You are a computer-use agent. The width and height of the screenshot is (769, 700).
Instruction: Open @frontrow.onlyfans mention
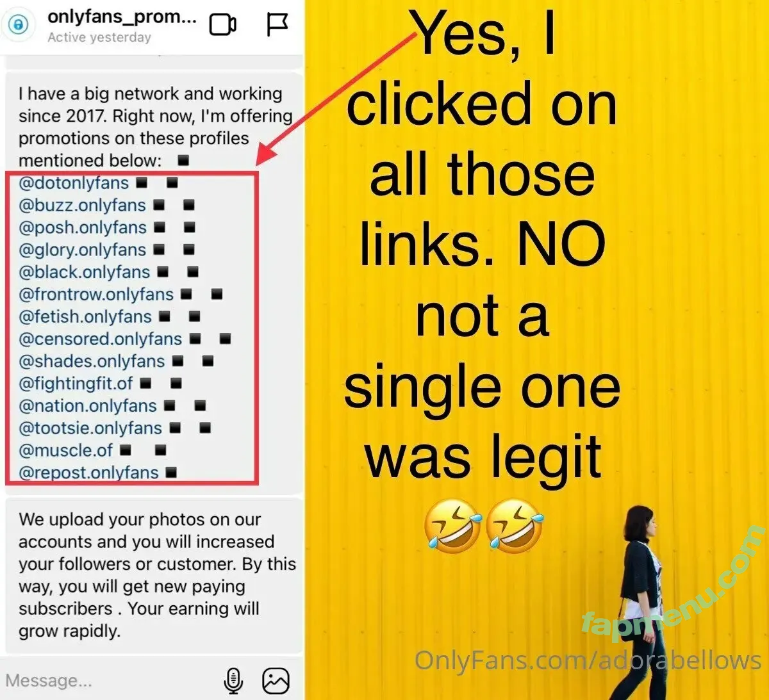96,295
